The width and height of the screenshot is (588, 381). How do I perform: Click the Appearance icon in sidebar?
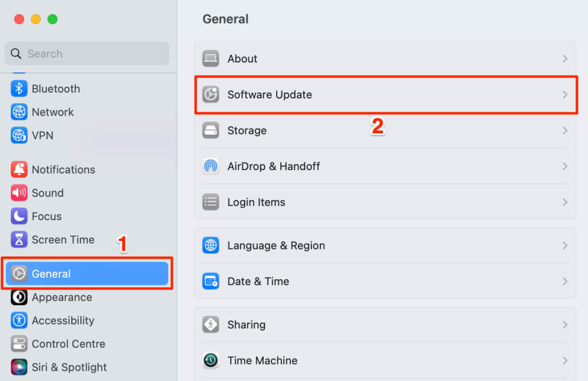19,297
